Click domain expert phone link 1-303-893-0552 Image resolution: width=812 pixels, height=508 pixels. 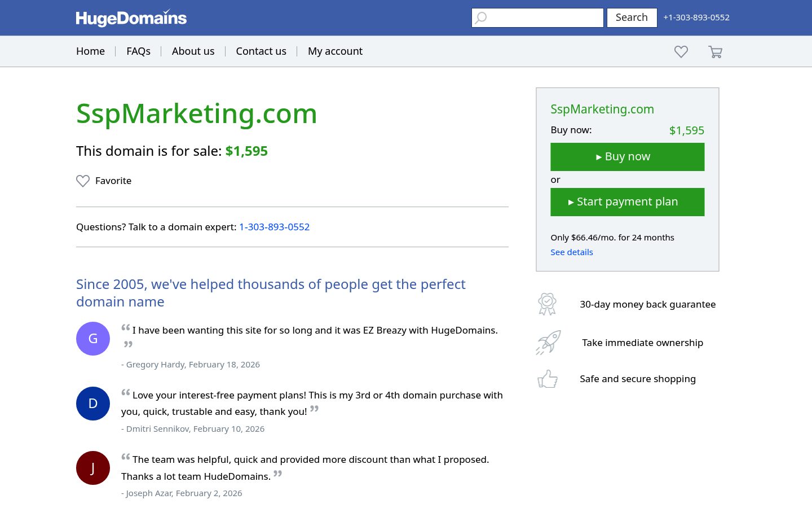coord(274,227)
